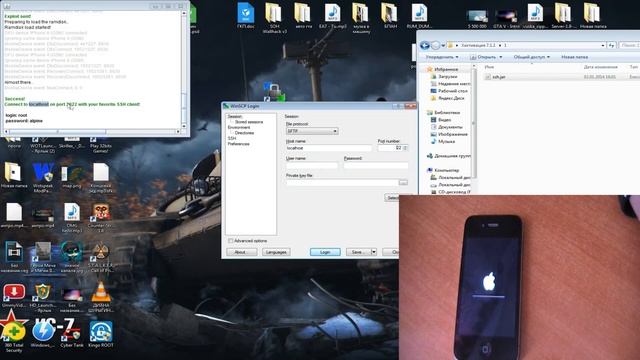Open the Server 2.9 folder on desktop

pos(563,15)
